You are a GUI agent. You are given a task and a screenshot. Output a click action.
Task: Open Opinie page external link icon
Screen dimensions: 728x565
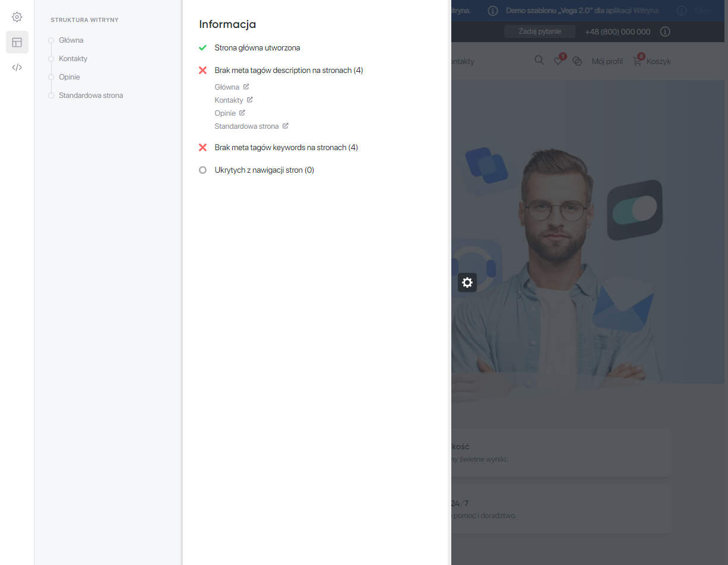tap(242, 113)
